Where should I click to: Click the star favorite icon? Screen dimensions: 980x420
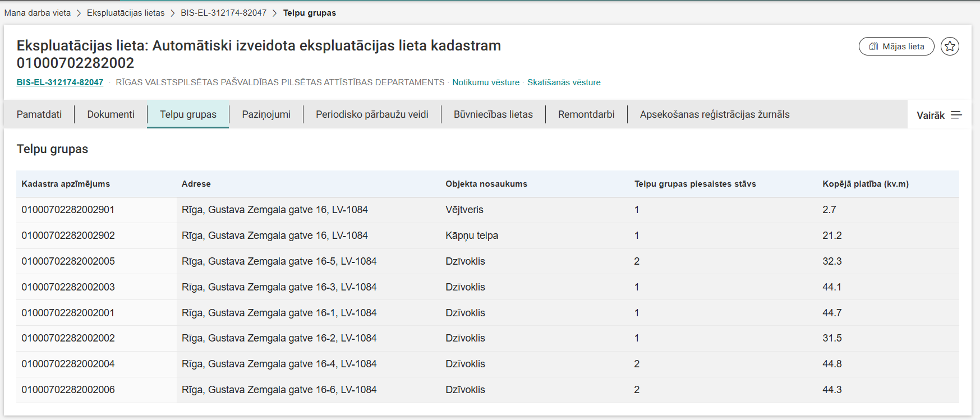click(x=950, y=47)
